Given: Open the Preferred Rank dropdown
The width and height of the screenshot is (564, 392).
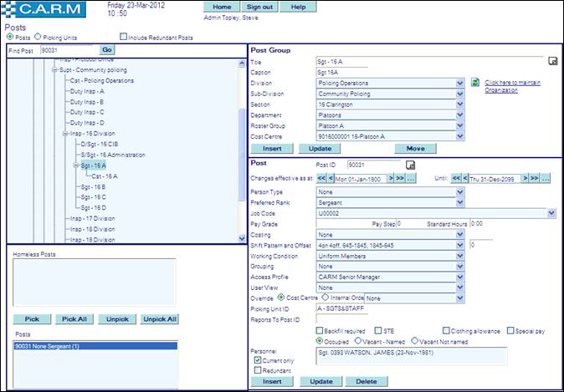Looking at the screenshot, I should tap(460, 202).
